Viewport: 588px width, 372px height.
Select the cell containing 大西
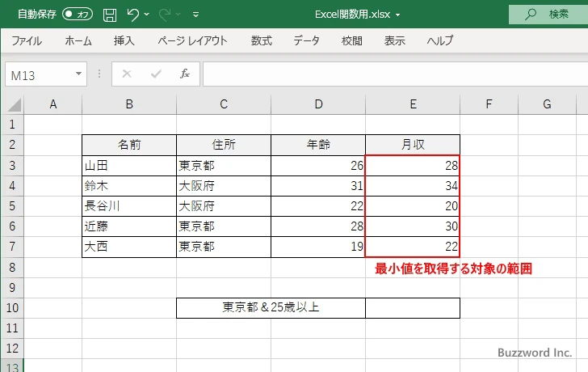click(x=129, y=247)
